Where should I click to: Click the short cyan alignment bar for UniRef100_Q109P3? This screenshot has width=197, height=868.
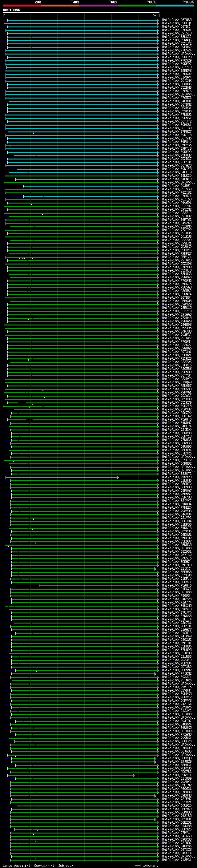[x=62, y=477]
